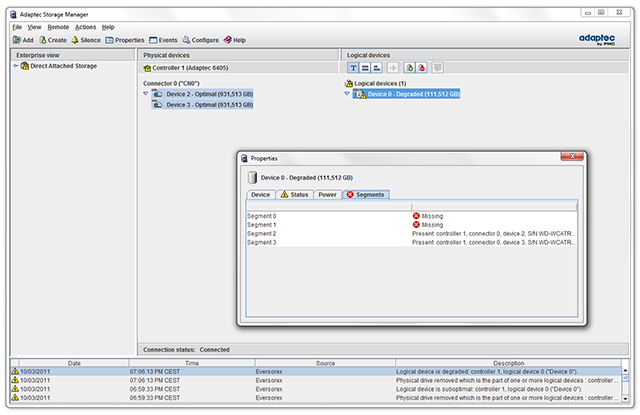Select Device 3 - Optimal physical drive
Viewport: 640px width, 415px height.
coord(202,105)
